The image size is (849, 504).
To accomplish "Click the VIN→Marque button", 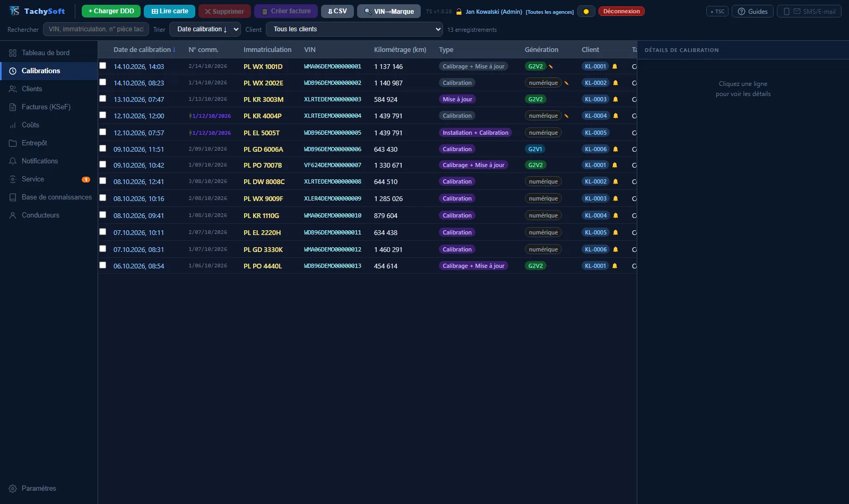I will (389, 11).
